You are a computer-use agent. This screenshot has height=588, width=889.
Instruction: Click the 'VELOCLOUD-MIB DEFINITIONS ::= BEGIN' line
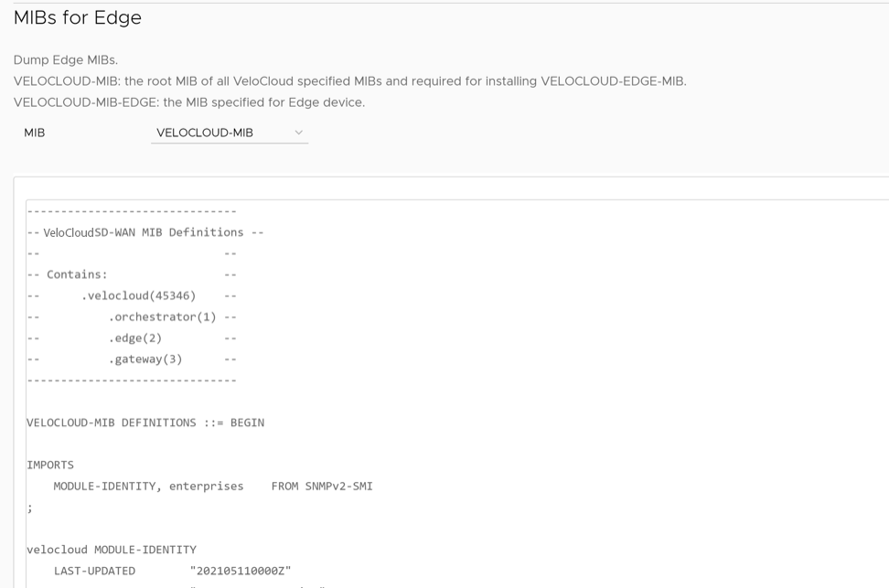pos(145,422)
